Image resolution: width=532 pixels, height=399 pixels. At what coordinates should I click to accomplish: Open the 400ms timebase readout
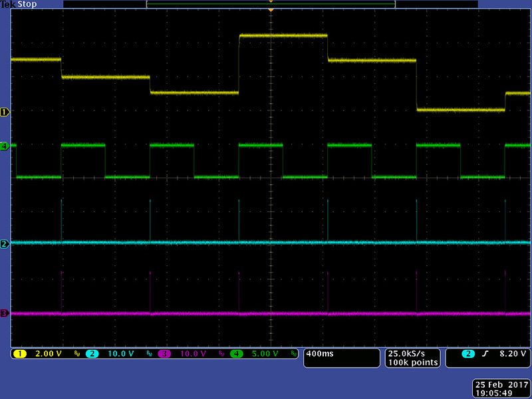319,354
